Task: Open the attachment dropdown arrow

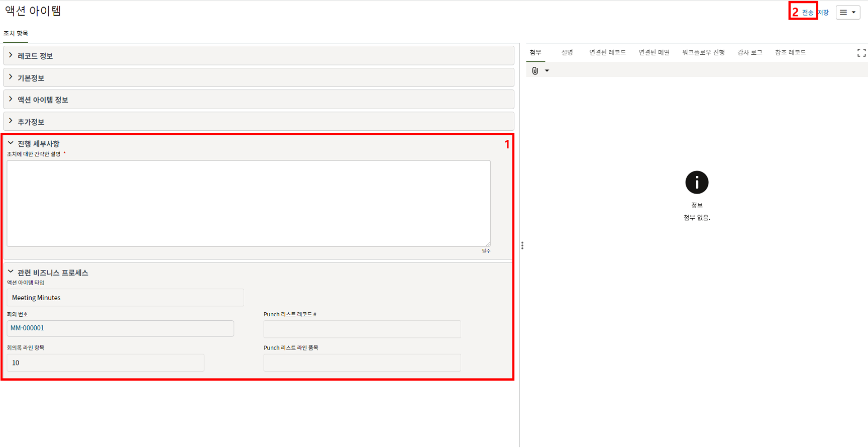Action: 547,71
